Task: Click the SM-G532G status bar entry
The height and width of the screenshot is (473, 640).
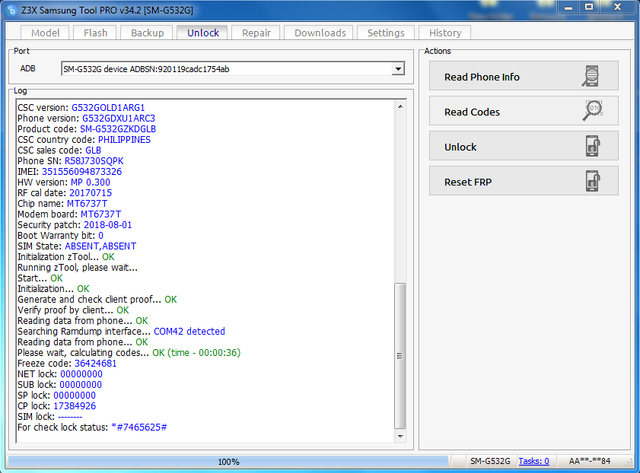Action: click(490, 461)
